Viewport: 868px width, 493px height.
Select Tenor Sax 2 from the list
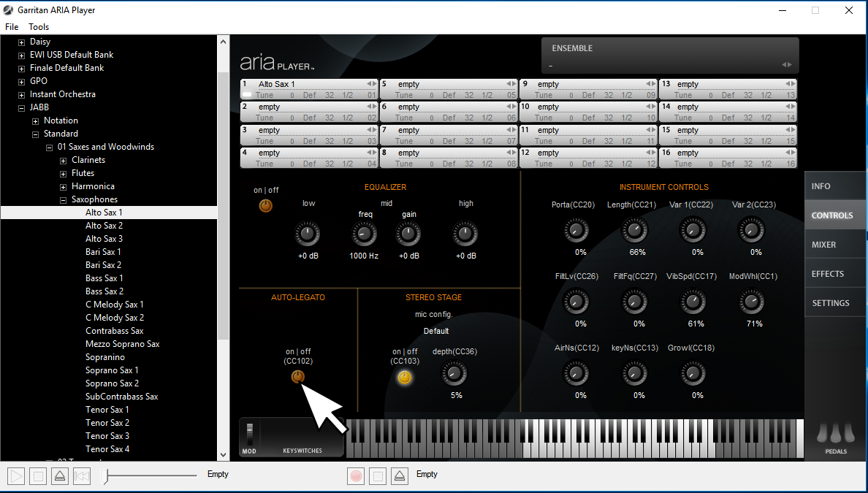point(107,423)
